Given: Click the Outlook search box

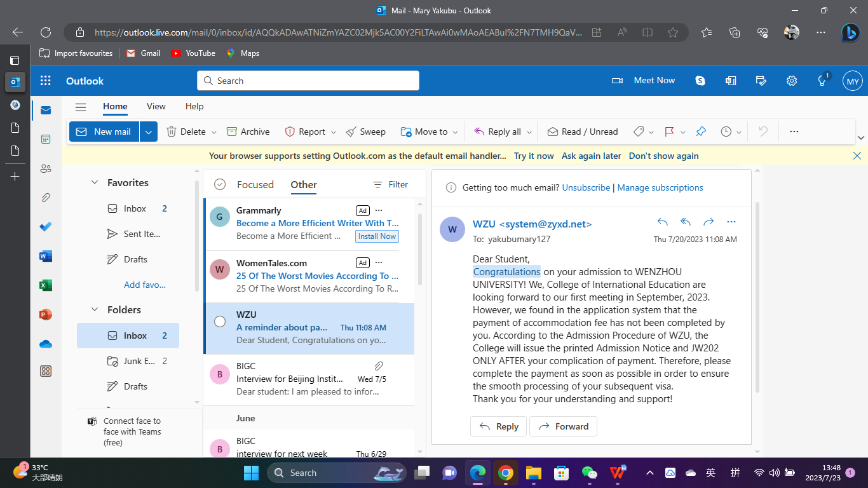Looking at the screenshot, I should coord(308,81).
